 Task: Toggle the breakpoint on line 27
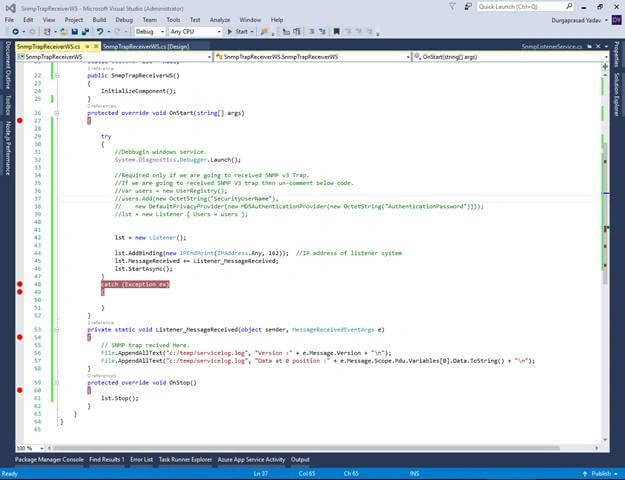click(x=20, y=120)
